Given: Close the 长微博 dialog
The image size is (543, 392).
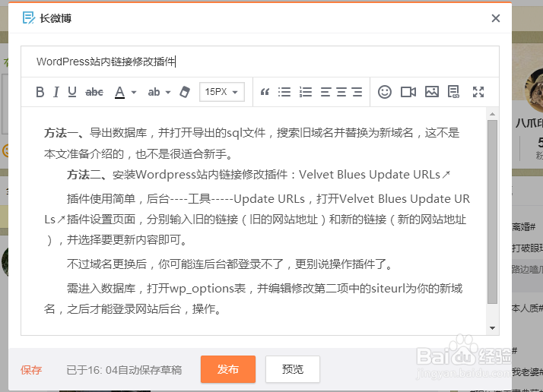Looking at the screenshot, I should pyautogui.click(x=496, y=18).
